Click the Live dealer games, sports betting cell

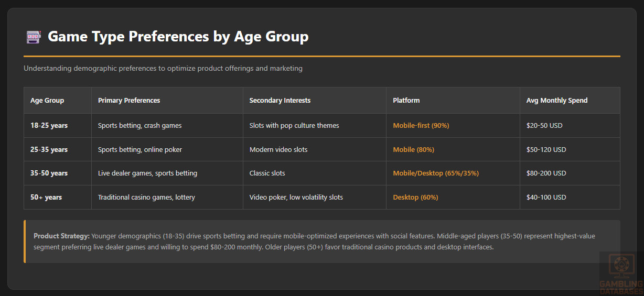(147, 173)
